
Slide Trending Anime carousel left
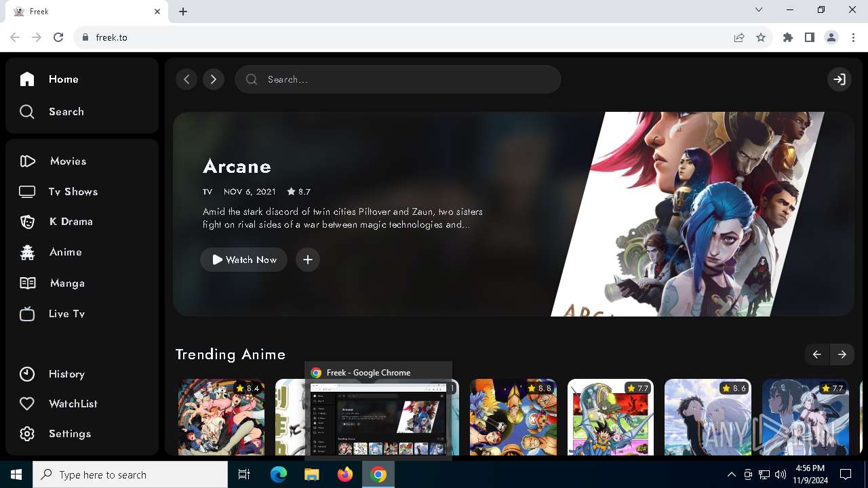(x=817, y=354)
